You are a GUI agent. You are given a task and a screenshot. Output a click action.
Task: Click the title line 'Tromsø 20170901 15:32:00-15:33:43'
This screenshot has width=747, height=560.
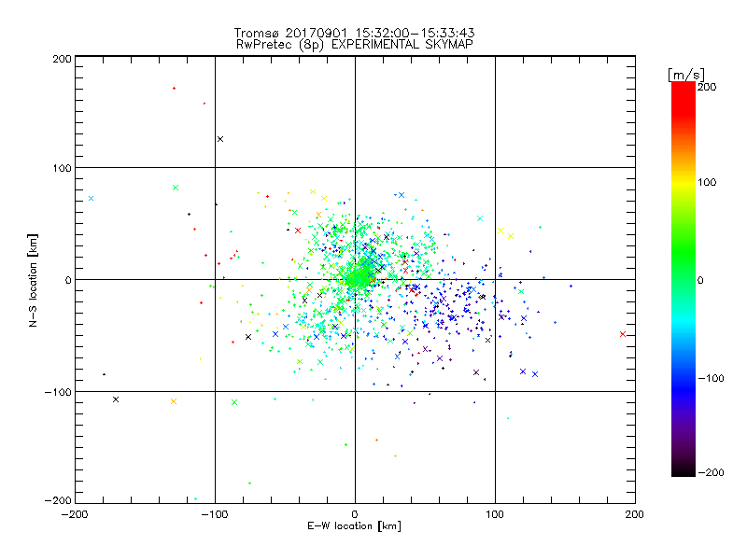(x=354, y=33)
